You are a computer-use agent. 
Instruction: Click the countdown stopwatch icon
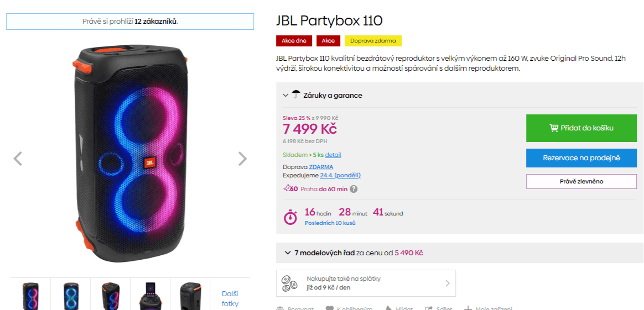pyautogui.click(x=290, y=217)
